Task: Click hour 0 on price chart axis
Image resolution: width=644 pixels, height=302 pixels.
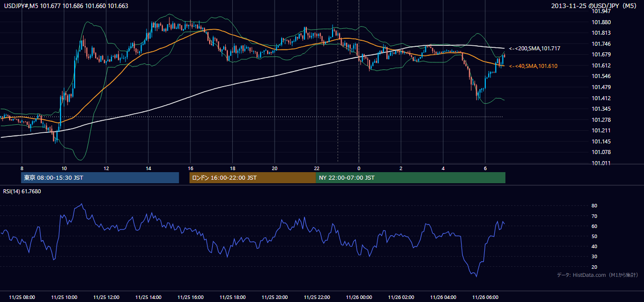Action: 359,168
